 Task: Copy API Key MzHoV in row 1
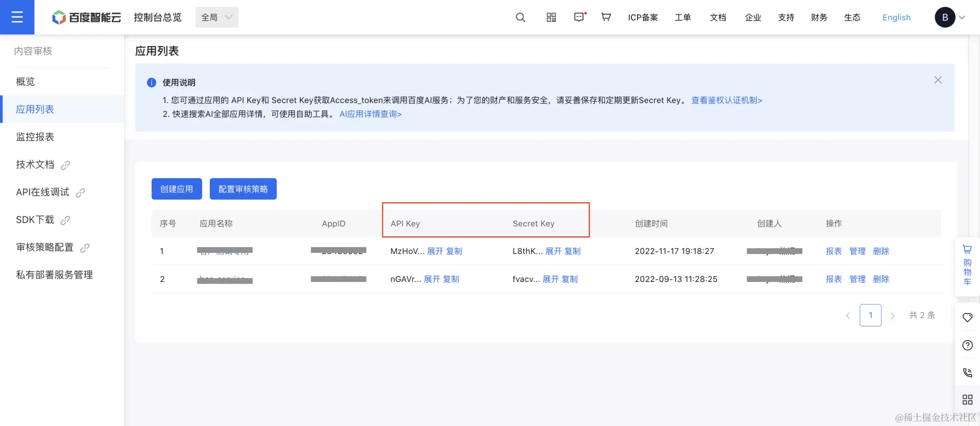[x=454, y=251]
